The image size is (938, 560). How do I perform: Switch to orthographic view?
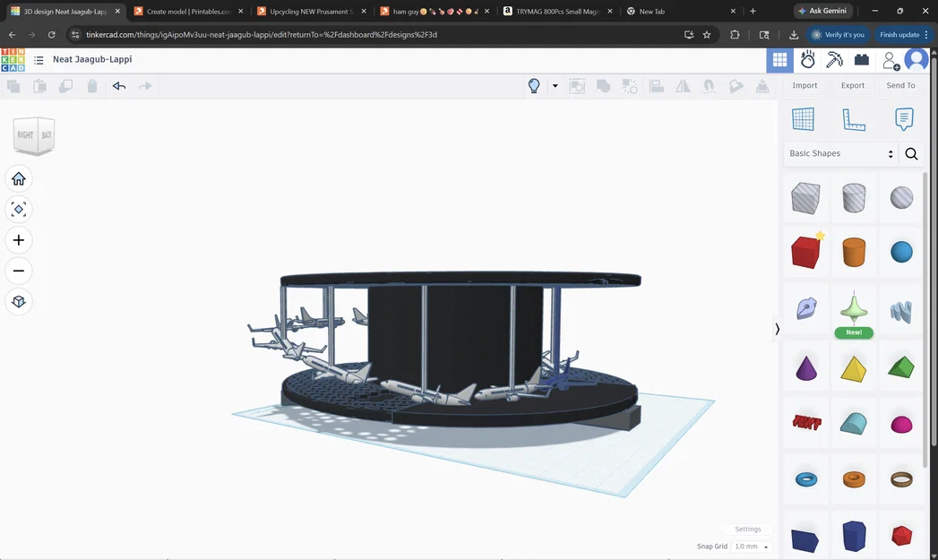(x=18, y=301)
